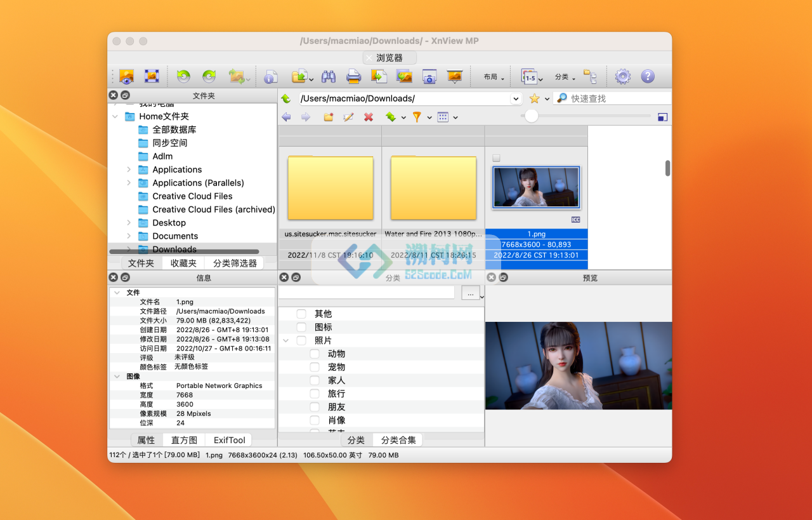Viewport: 812px width, 520px height.
Task: Go up one folder level arrow
Action: click(x=286, y=98)
